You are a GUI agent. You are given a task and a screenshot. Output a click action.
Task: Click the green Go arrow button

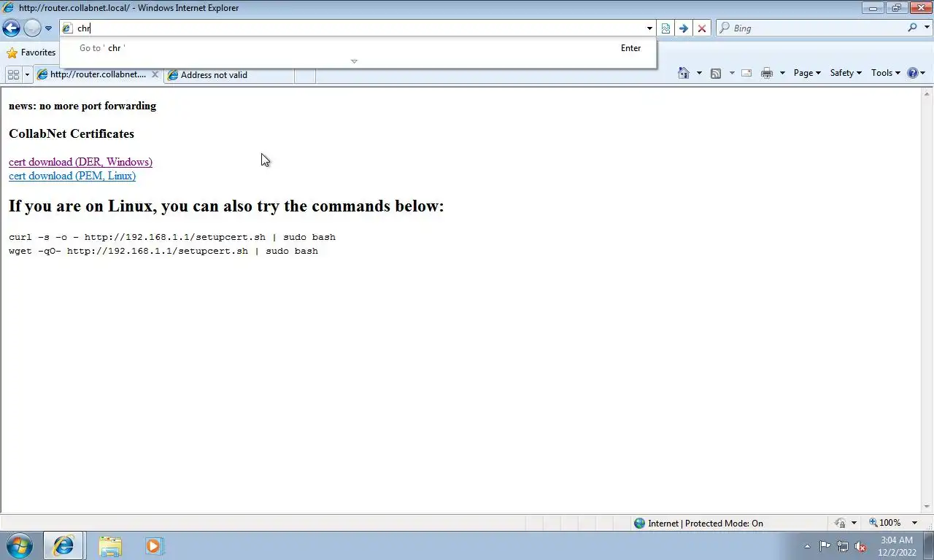684,28
